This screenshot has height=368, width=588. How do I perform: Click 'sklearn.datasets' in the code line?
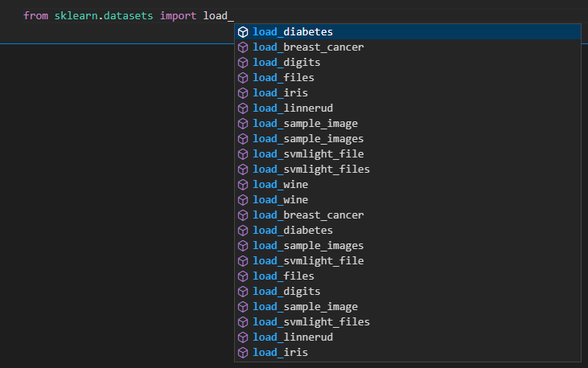click(x=104, y=16)
